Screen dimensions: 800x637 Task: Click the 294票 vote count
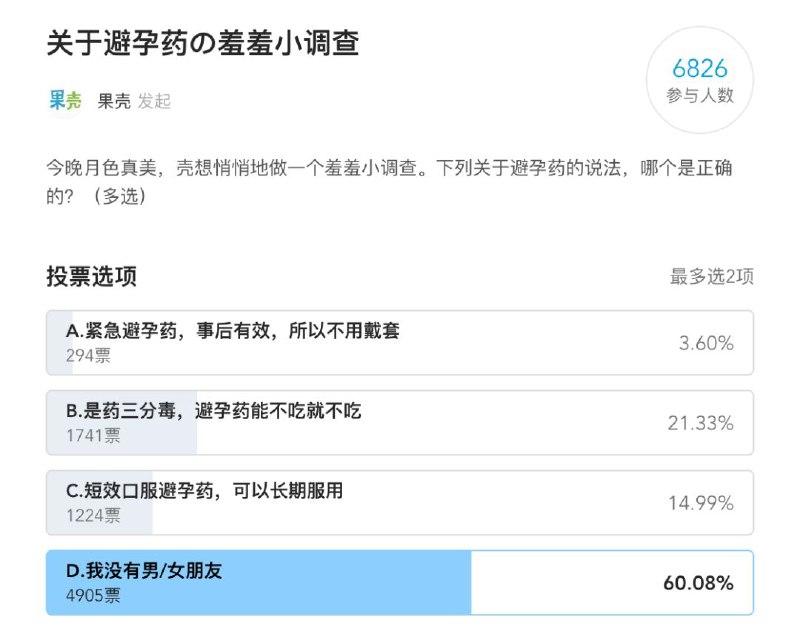[88, 355]
